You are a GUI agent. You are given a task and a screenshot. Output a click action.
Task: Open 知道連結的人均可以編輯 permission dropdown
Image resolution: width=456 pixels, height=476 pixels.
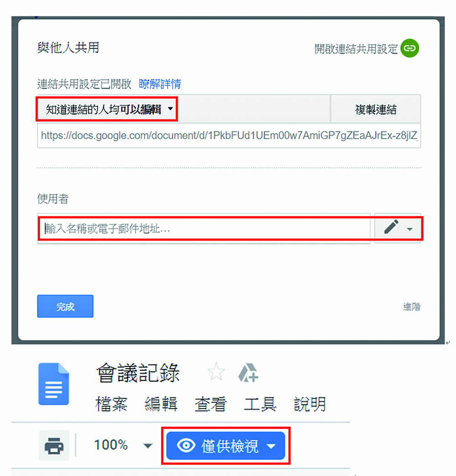[107, 109]
